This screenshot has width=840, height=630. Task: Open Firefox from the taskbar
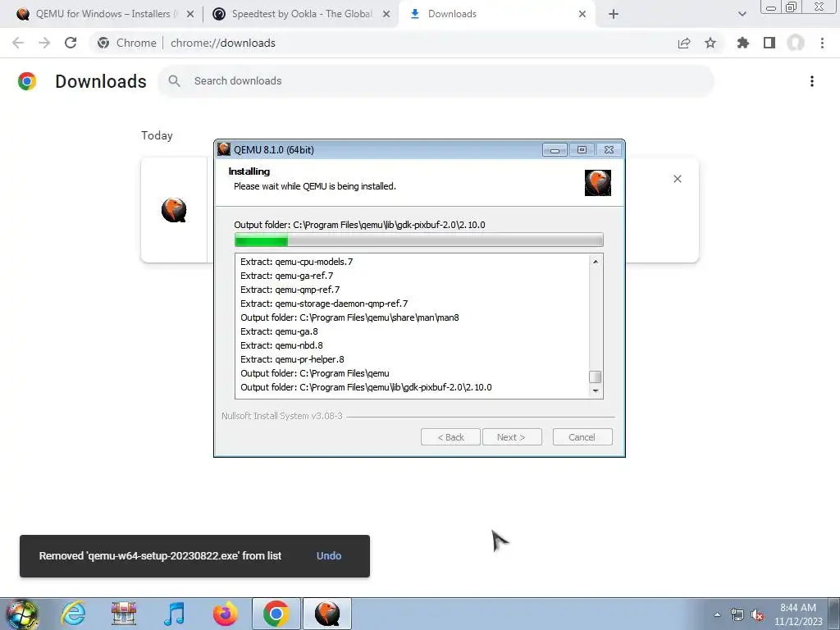click(x=225, y=614)
